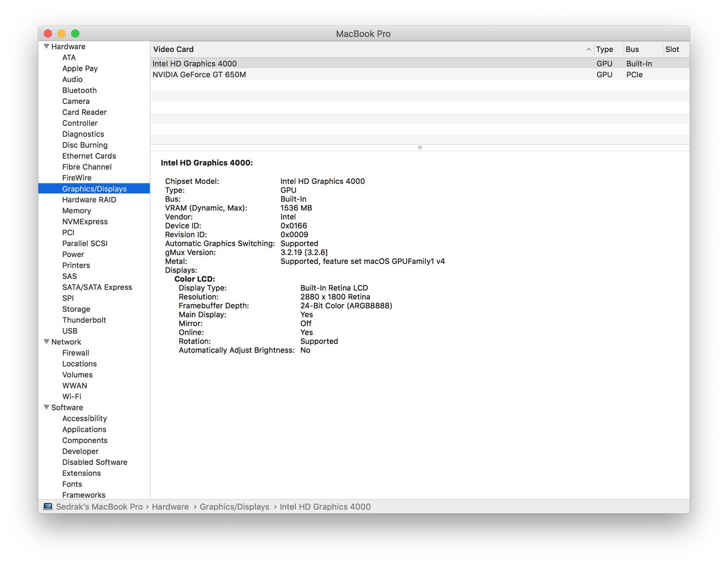
Task: Open Locations under Network
Action: click(x=79, y=365)
